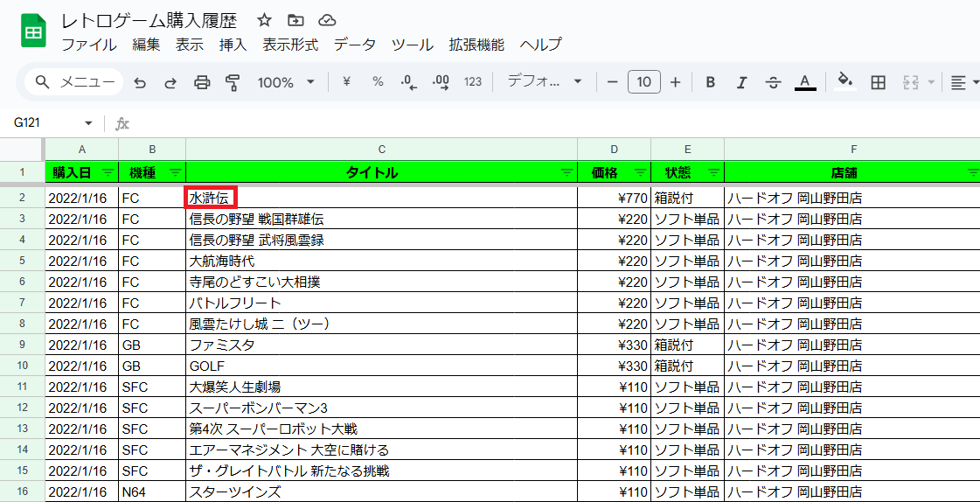Click the merge cells icon
980x502 pixels.
click(909, 82)
